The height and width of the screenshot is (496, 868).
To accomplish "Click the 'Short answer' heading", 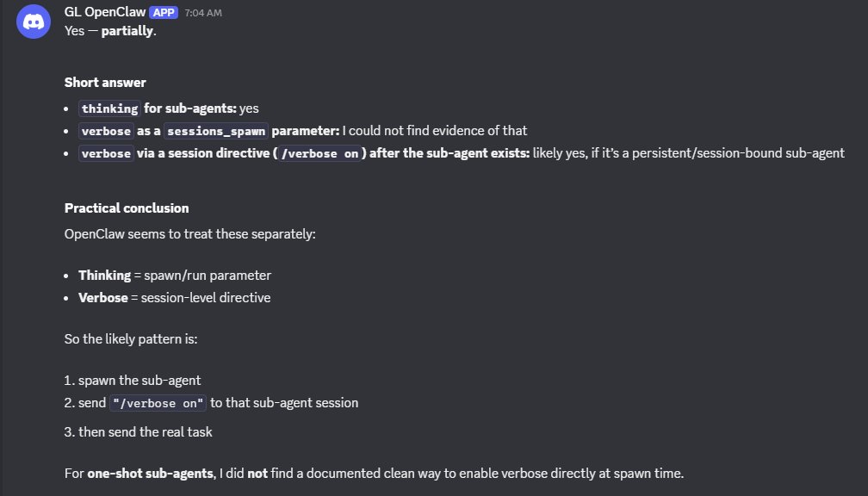I will coord(105,83).
